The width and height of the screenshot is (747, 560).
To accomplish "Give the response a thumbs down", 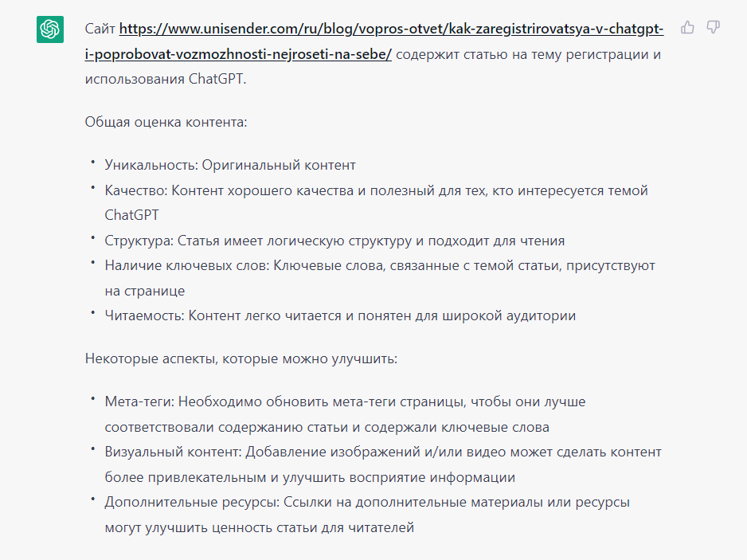I will [x=714, y=28].
